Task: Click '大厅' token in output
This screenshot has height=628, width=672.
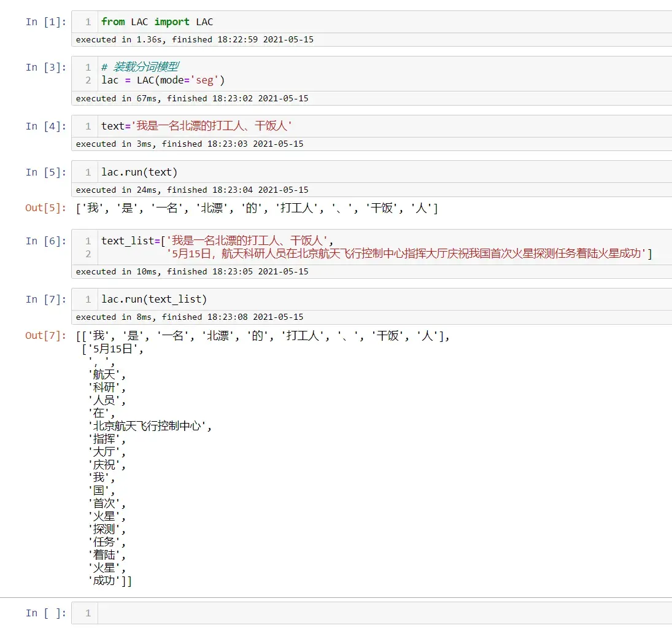Action: pos(104,452)
